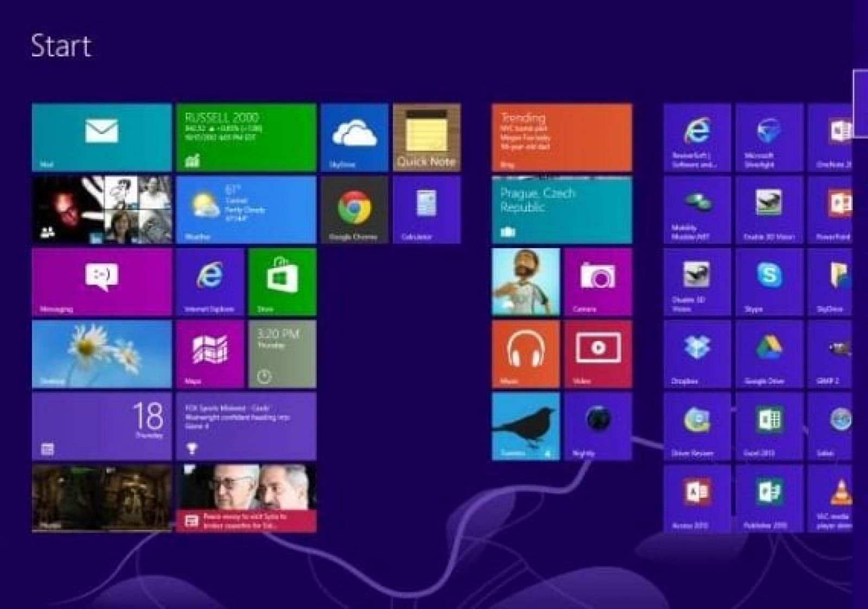The width and height of the screenshot is (868, 609).
Task: Open the People photo collage tile
Action: [x=101, y=210]
